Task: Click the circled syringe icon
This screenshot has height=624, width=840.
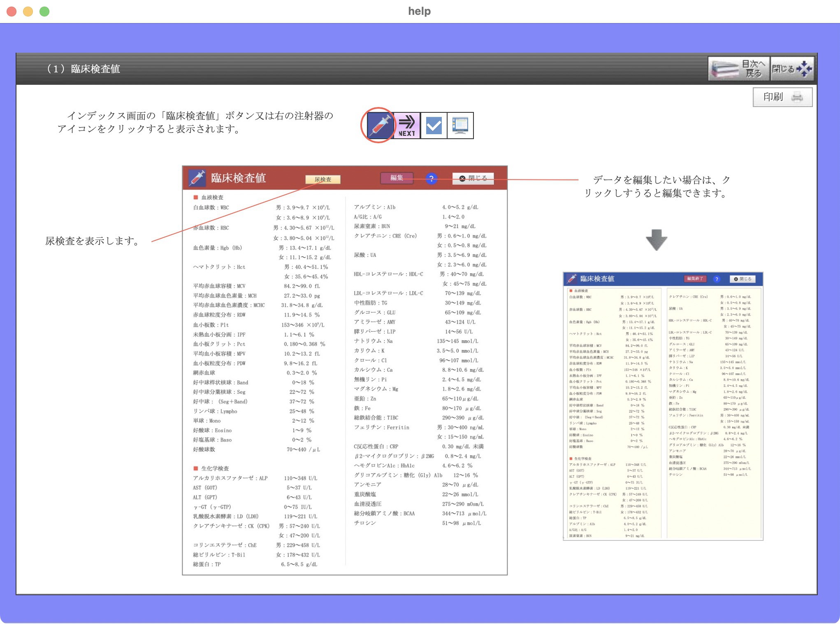Action: [x=380, y=125]
